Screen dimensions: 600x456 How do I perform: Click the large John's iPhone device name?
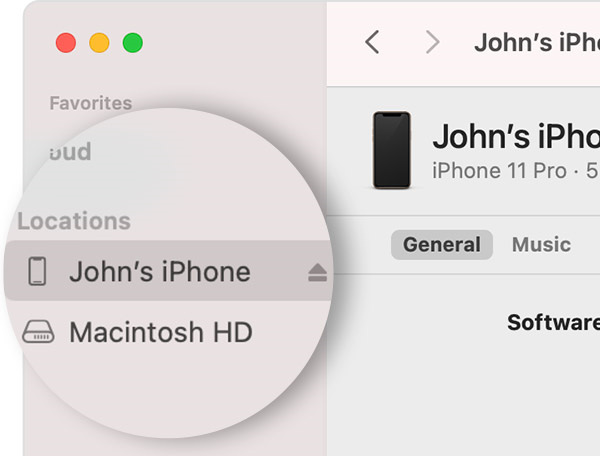pos(516,137)
